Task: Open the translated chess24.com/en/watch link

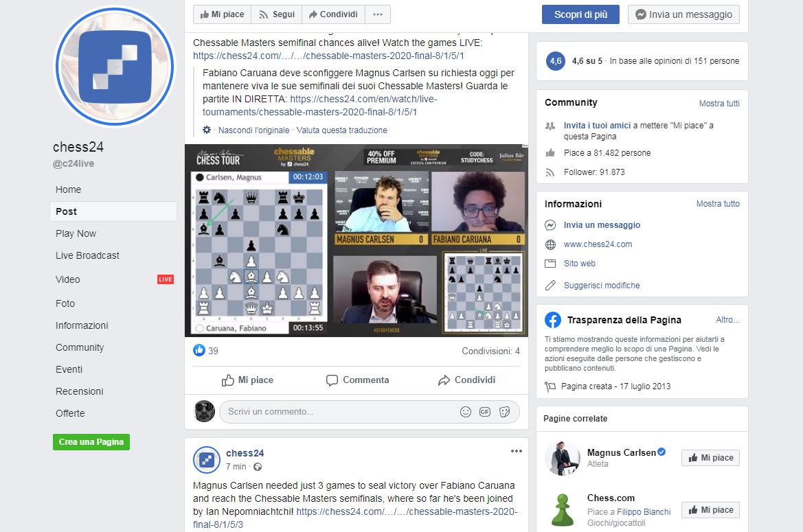Action: click(x=319, y=106)
